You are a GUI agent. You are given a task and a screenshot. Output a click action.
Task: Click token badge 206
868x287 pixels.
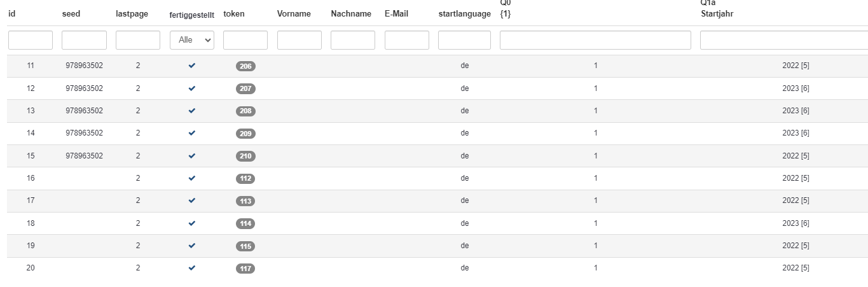pos(245,66)
